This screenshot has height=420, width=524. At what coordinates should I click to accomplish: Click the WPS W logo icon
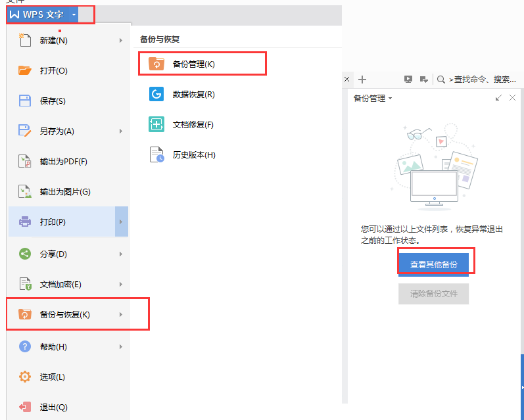14,14
